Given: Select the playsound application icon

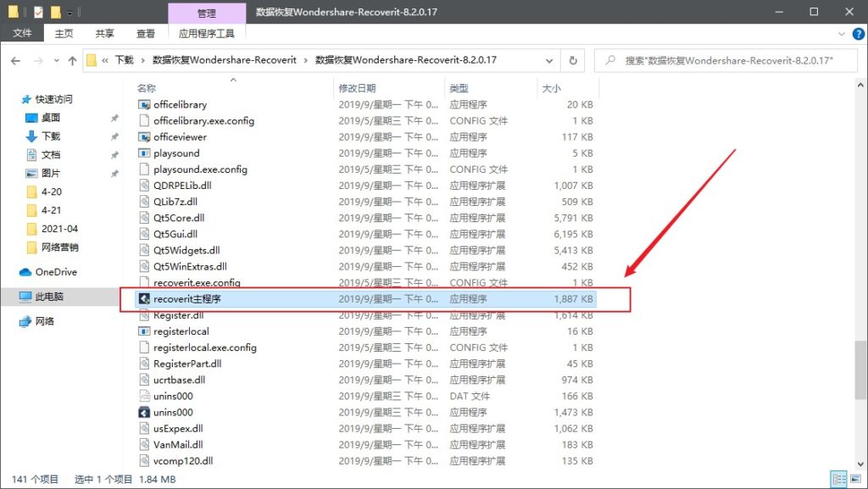Looking at the screenshot, I should [144, 153].
